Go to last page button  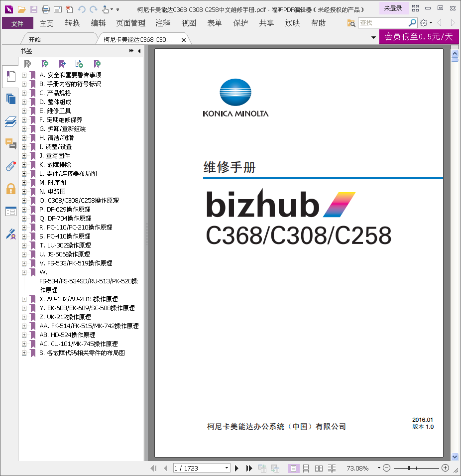click(x=249, y=468)
